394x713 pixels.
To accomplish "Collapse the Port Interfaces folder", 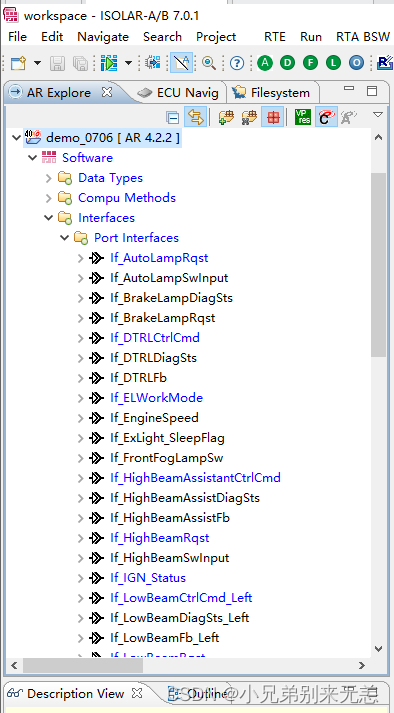I will tap(65, 238).
